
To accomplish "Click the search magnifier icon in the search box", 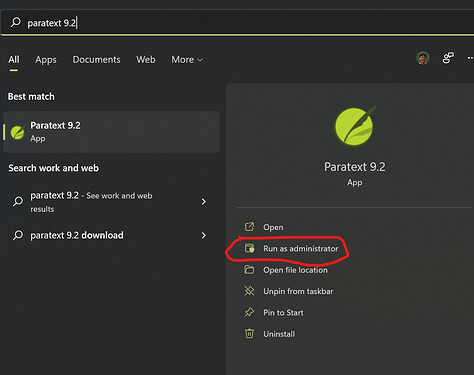I will pyautogui.click(x=16, y=22).
